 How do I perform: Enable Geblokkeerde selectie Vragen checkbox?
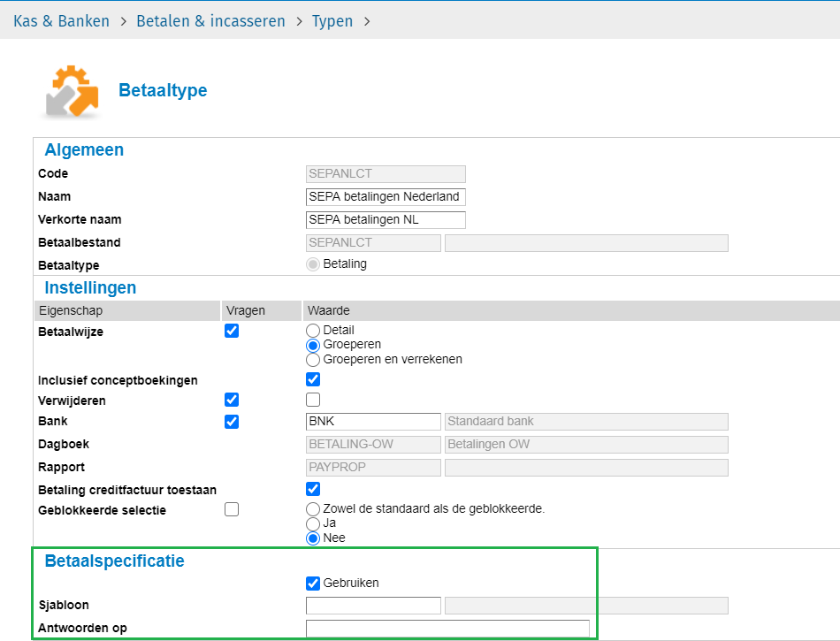232,509
